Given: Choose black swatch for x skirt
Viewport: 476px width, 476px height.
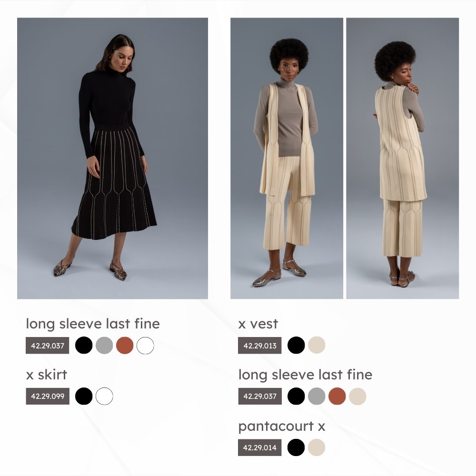Looking at the screenshot, I should (x=84, y=396).
